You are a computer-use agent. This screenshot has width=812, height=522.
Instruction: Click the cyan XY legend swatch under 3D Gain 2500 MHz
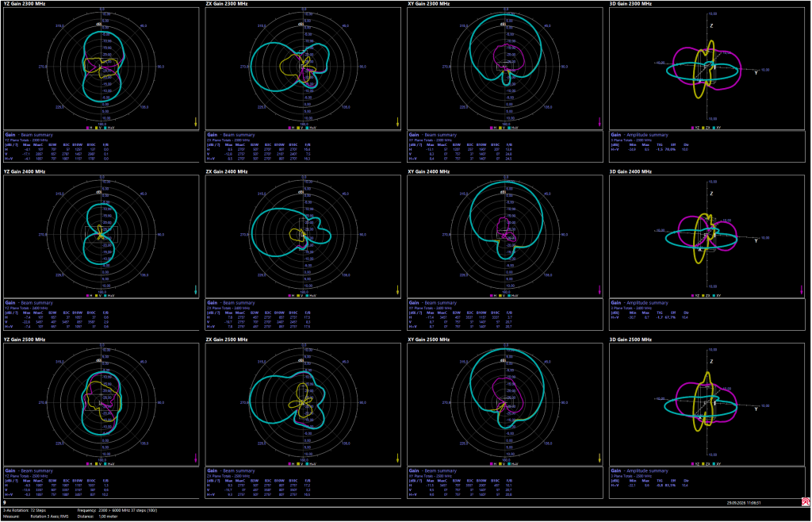click(x=713, y=463)
